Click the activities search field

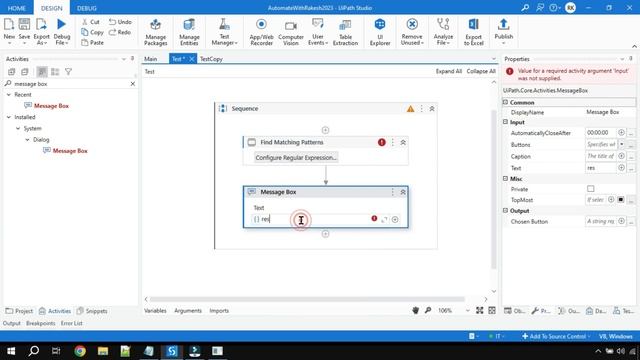pyautogui.click(x=69, y=84)
